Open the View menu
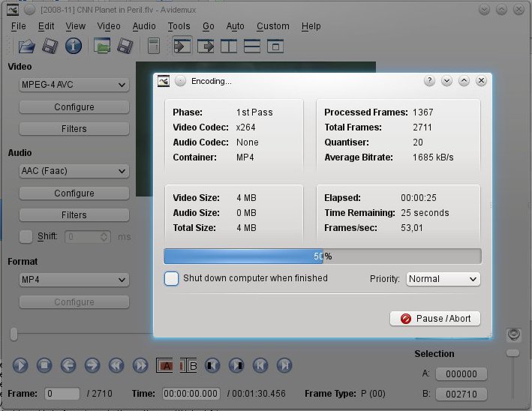 tap(75, 26)
